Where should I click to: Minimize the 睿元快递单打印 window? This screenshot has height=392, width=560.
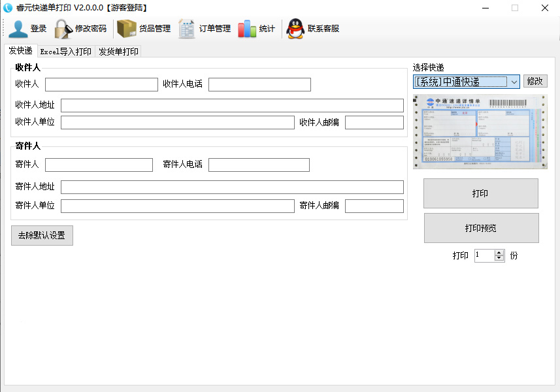coord(486,8)
